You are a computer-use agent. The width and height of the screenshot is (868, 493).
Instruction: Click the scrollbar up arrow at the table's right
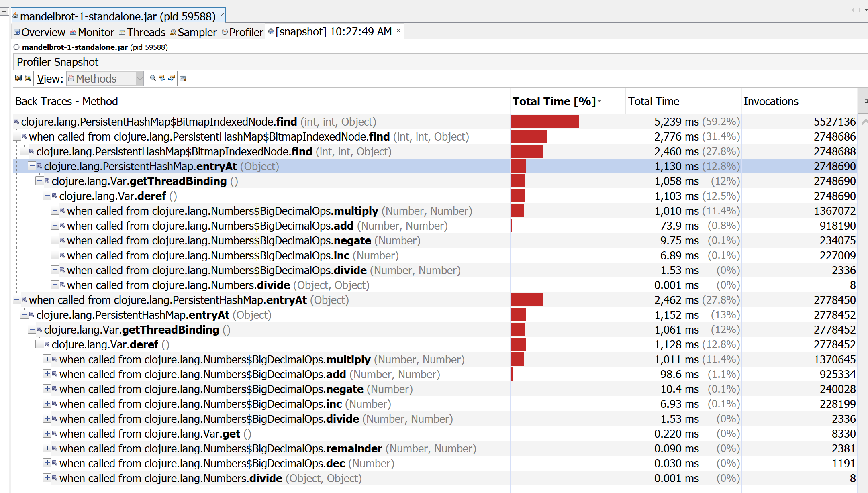coord(865,122)
